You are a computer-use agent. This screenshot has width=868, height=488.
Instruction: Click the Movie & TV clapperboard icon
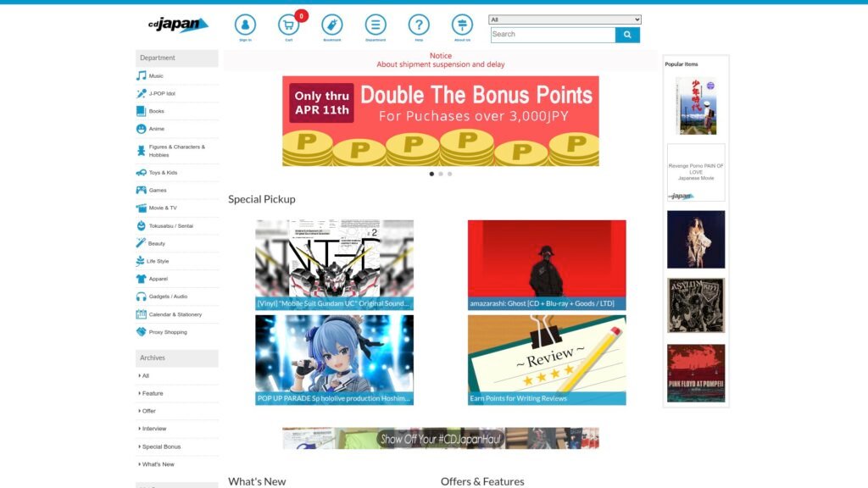[x=142, y=208]
